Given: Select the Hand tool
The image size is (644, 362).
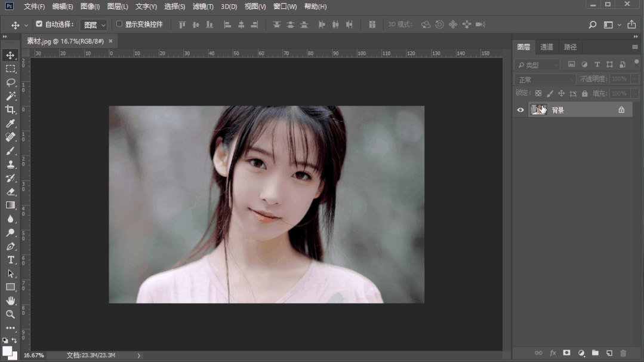Looking at the screenshot, I should [x=11, y=300].
